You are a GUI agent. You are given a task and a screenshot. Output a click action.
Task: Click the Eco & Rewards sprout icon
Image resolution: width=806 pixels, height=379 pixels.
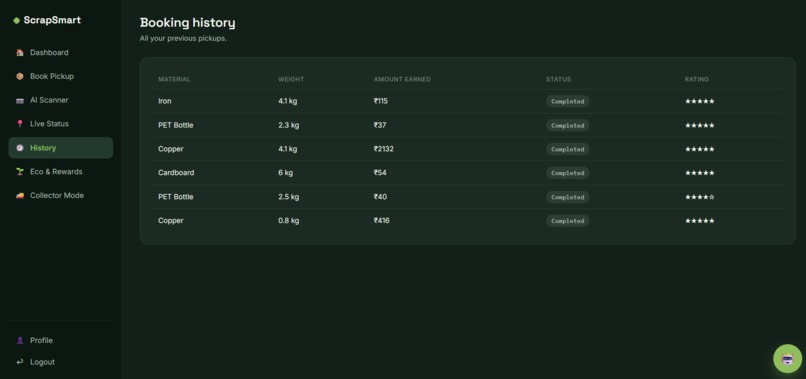point(20,172)
